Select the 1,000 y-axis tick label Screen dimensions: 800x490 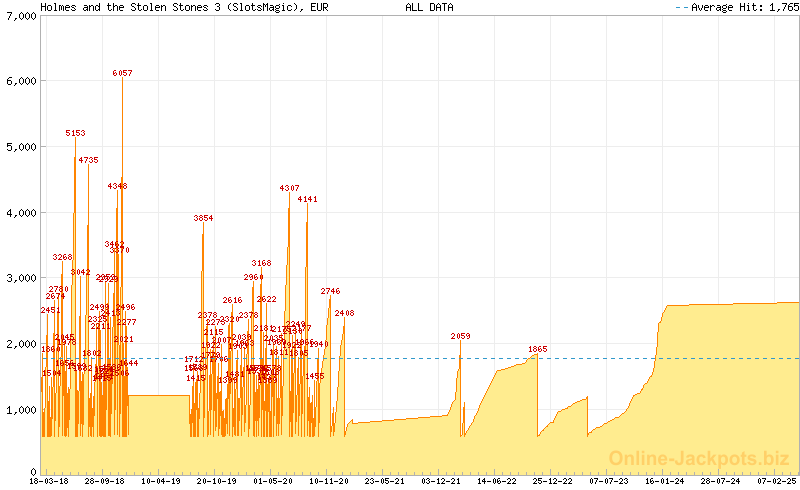pos(19,410)
